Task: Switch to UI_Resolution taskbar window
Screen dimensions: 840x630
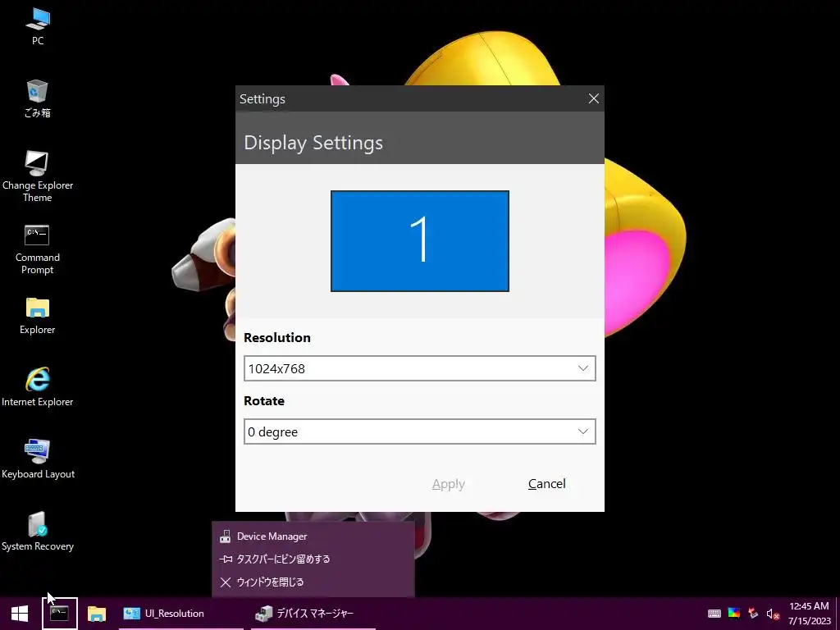Action: click(181, 614)
